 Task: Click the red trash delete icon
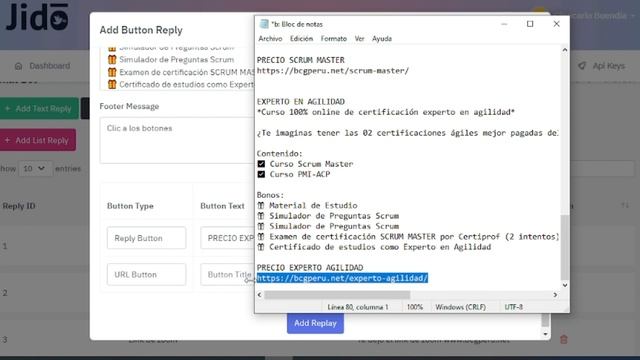click(564, 339)
